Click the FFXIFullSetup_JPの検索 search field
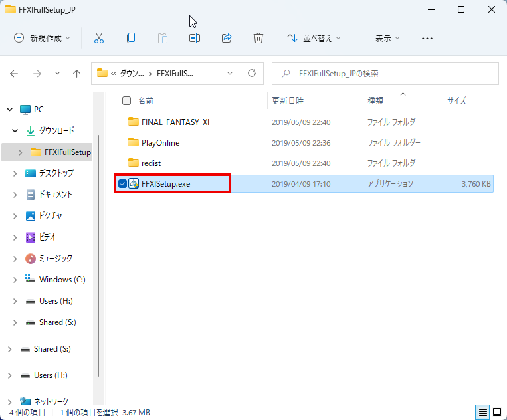Viewport: 507px width, 420px height. (385, 73)
